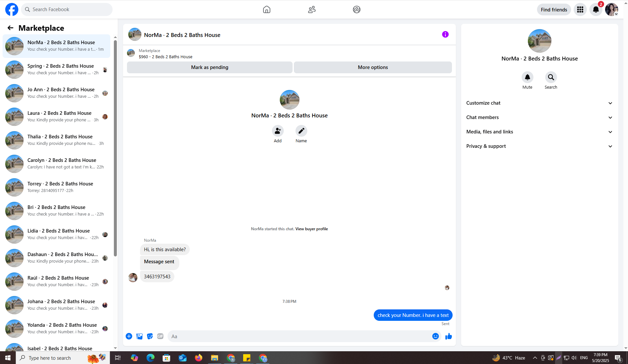This screenshot has width=628, height=364.
Task: Search in conversation with magnifier icon
Action: pyautogui.click(x=551, y=77)
